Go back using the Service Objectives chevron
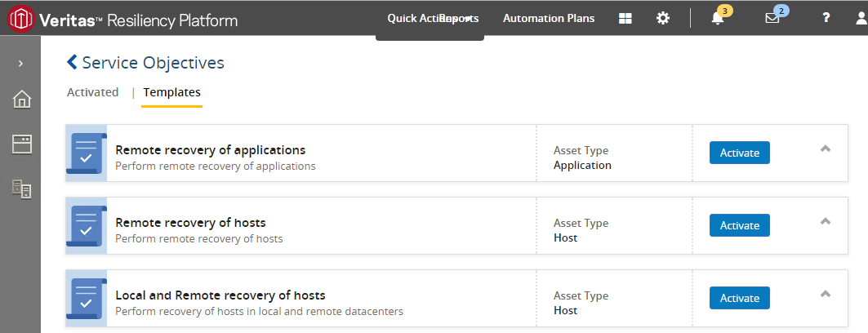Image resolution: width=868 pixels, height=333 pixels. [72, 63]
